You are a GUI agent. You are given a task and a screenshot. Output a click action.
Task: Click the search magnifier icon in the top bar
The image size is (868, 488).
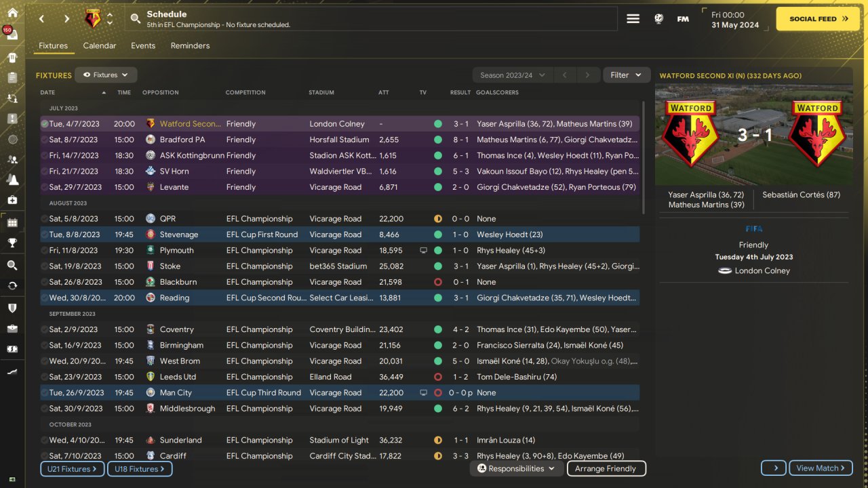(136, 19)
